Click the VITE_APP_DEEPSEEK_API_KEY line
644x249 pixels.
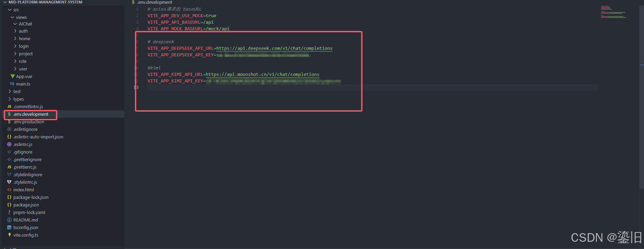pyautogui.click(x=229, y=55)
